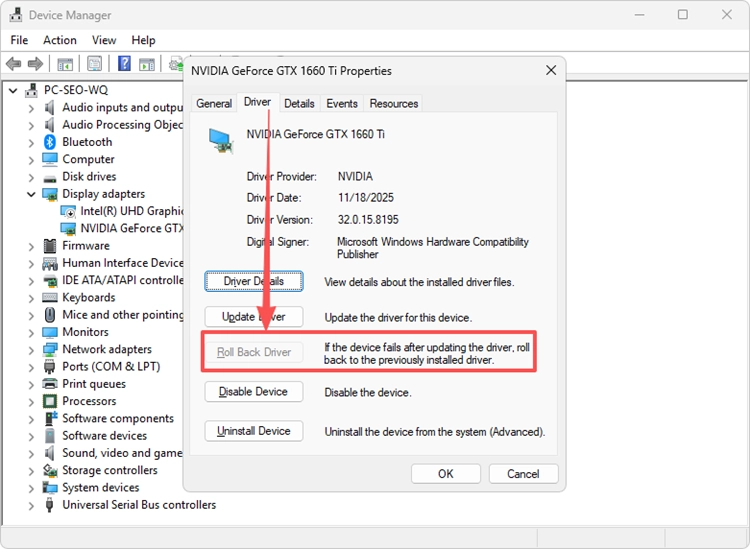Click the Back arrow in Device Manager toolbar
The image size is (750, 549).
tap(13, 64)
